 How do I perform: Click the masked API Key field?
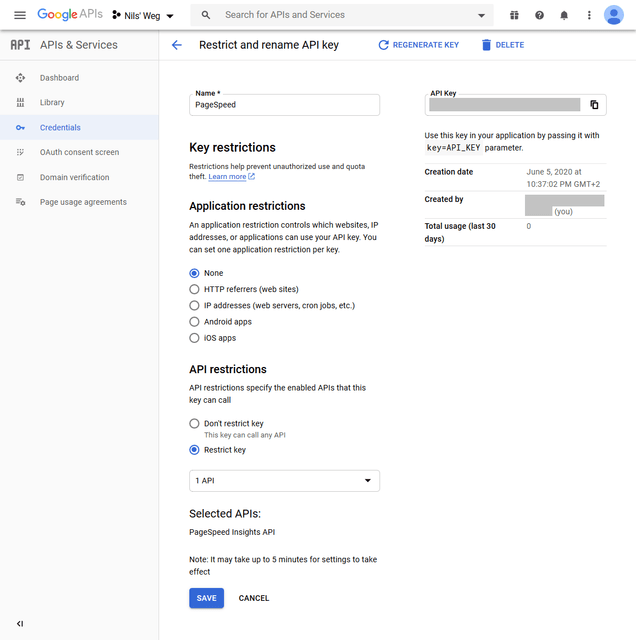coord(504,104)
